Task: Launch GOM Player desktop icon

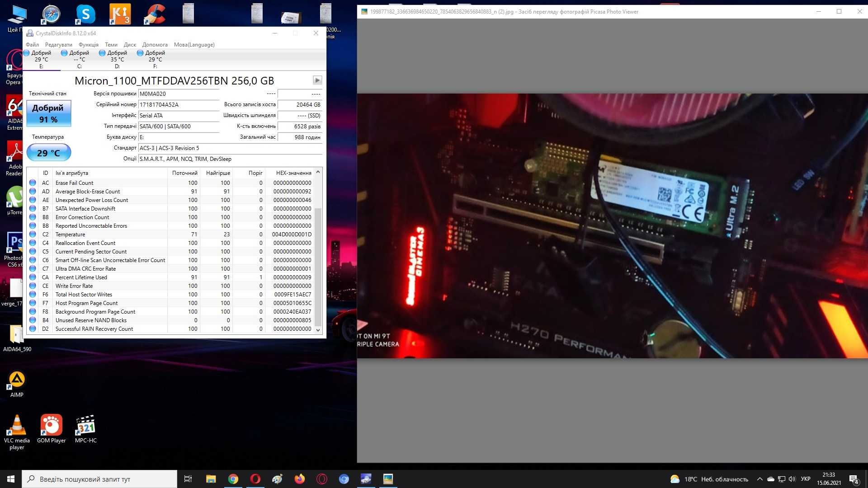Action: [52, 429]
